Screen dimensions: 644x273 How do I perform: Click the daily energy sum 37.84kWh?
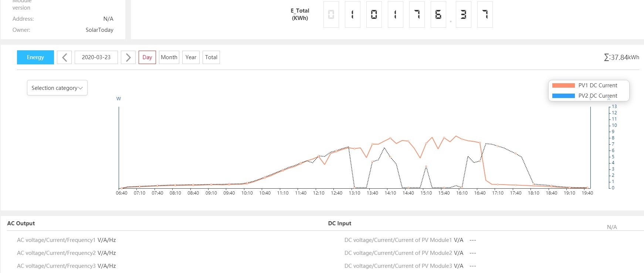621,57
